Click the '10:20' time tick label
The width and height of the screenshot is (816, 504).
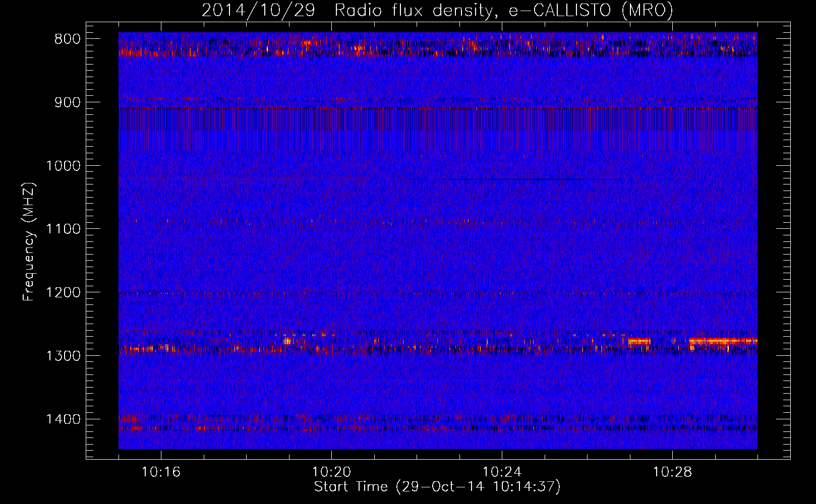click(x=331, y=472)
